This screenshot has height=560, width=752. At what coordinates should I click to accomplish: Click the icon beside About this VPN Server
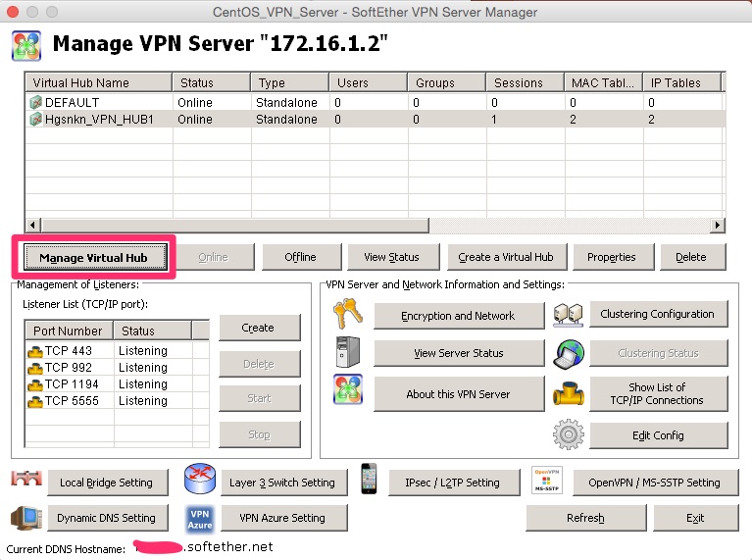pos(348,389)
